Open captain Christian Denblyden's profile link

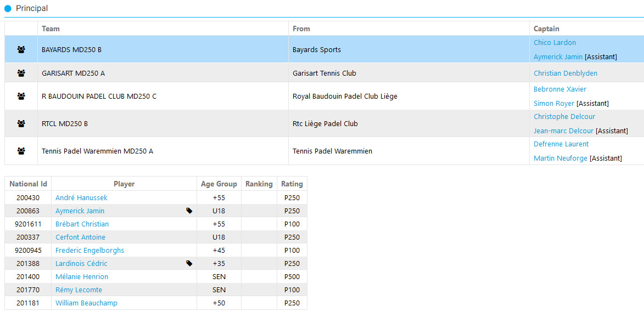565,73
